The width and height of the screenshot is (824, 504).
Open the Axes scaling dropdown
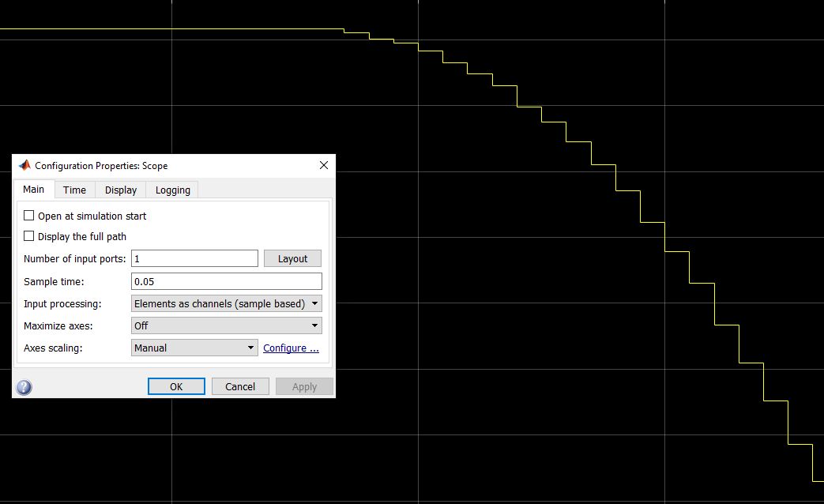tap(194, 348)
